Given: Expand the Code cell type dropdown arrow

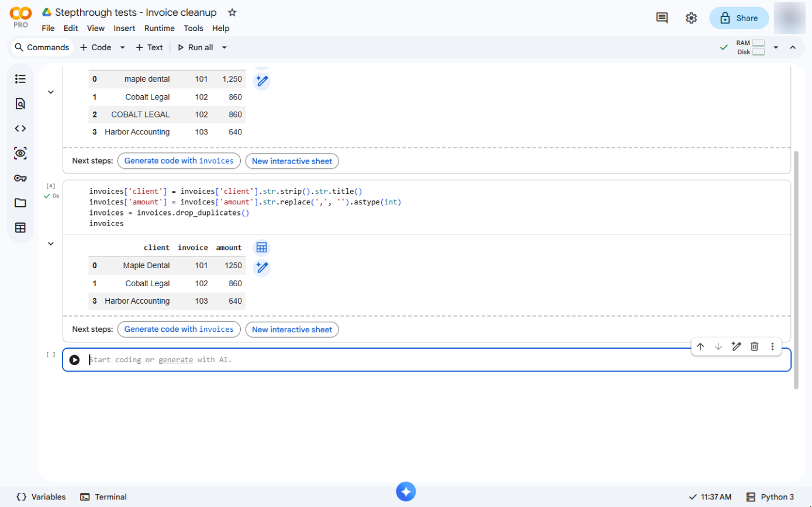Looking at the screenshot, I should [122, 47].
